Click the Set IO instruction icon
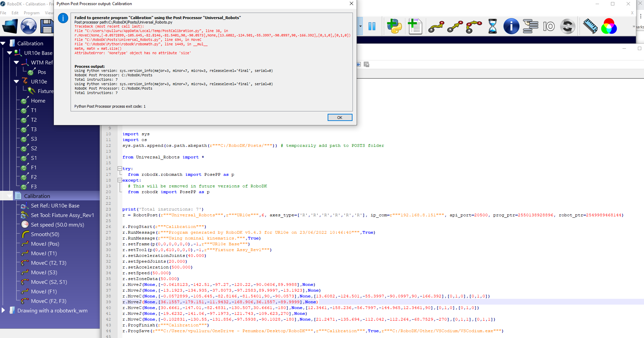Screen dimensions: 644x338 pos(549,26)
